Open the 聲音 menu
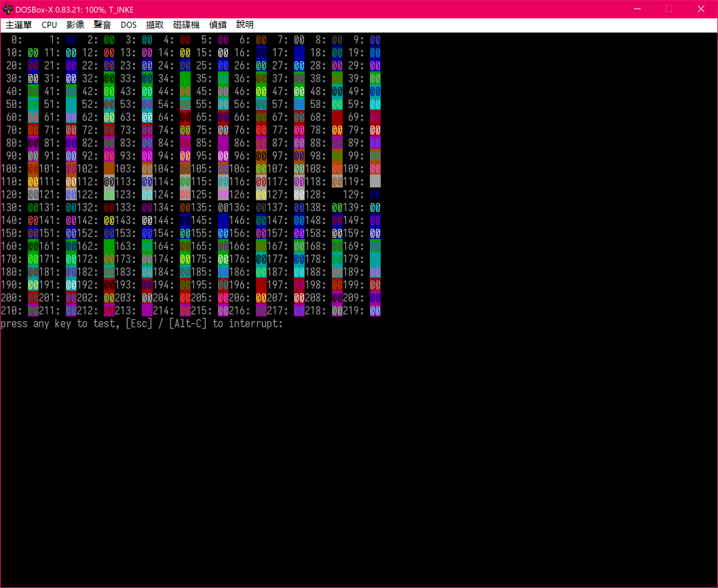Screen dimensions: 718x588 [102, 25]
